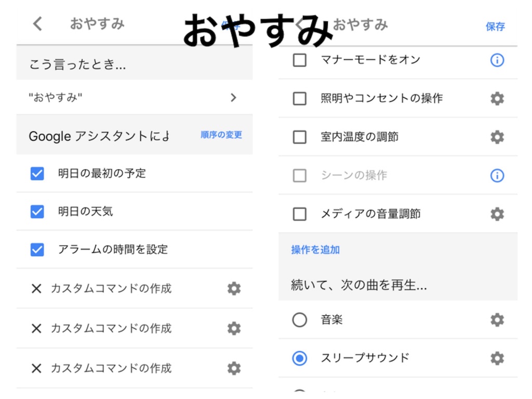
Task: View info about シーンの操作
Action: [497, 175]
